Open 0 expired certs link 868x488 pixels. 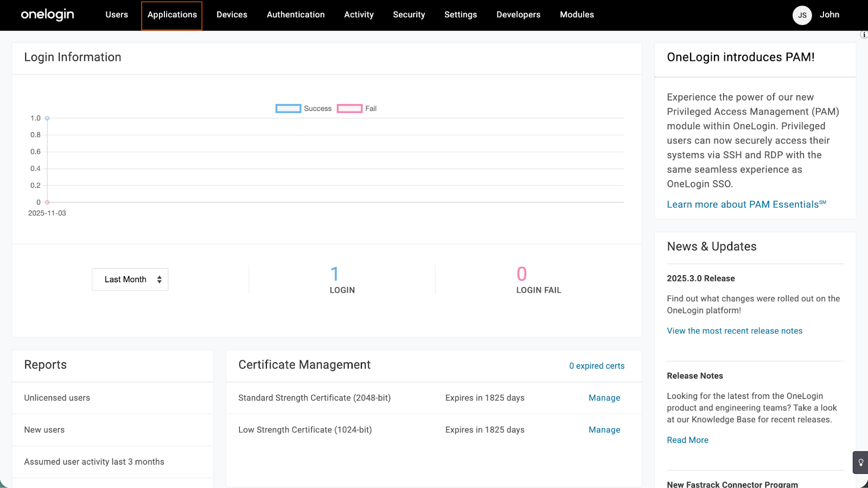tap(597, 366)
